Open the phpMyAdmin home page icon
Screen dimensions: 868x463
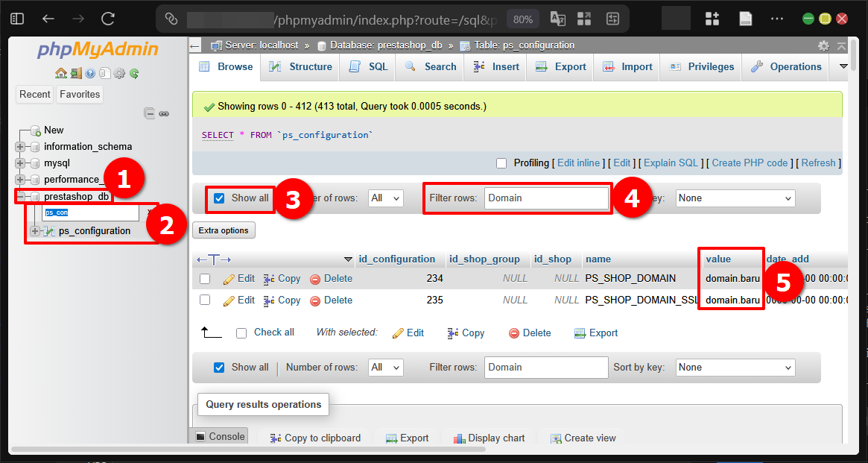(61, 73)
